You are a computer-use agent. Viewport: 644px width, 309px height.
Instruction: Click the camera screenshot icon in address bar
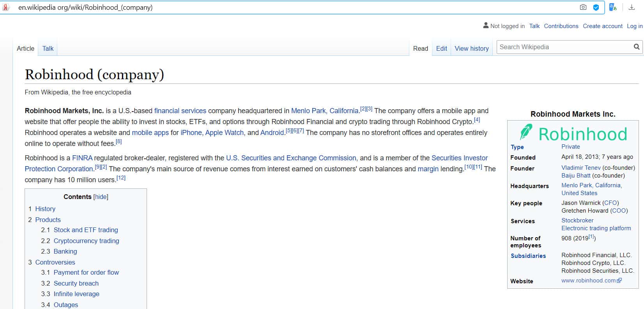[x=583, y=7]
